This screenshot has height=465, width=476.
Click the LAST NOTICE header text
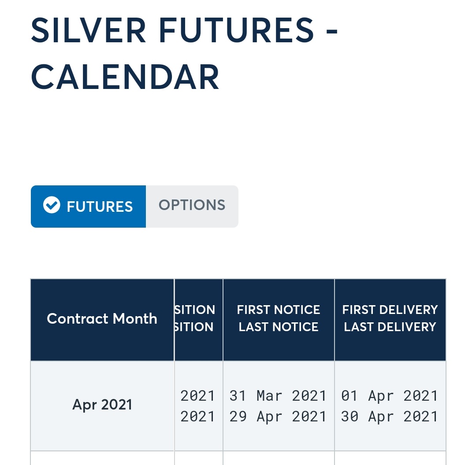(279, 327)
